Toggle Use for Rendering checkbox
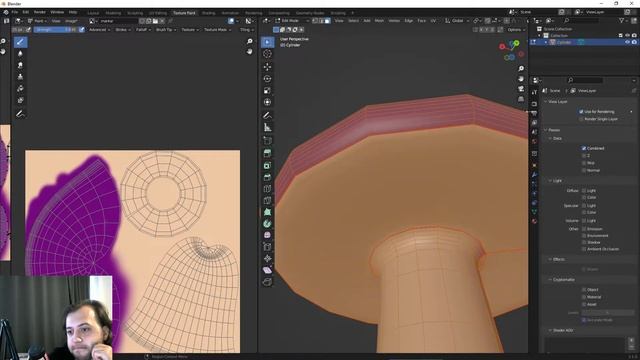Image resolution: width=640 pixels, height=360 pixels. (581, 111)
